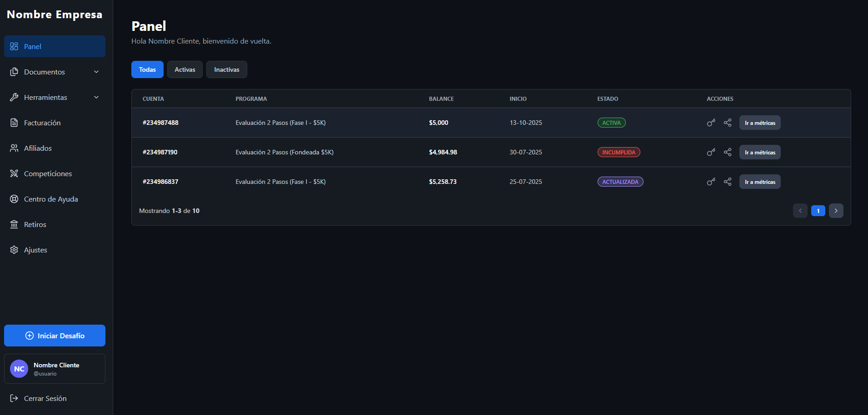
Task: Click the key icon for account #234987488
Action: pos(710,122)
